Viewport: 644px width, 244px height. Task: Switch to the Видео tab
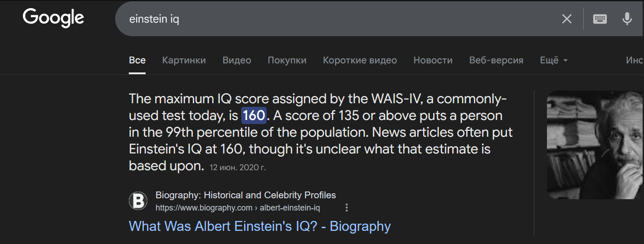(237, 60)
